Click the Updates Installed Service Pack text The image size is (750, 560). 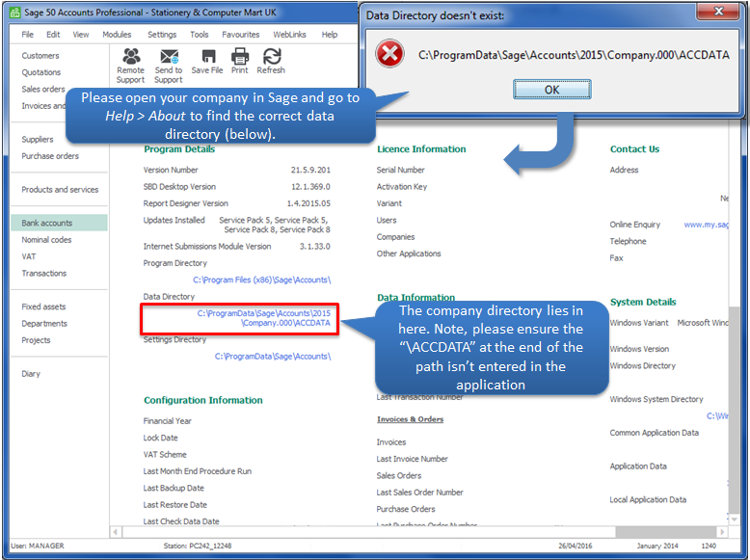pyautogui.click(x=275, y=225)
